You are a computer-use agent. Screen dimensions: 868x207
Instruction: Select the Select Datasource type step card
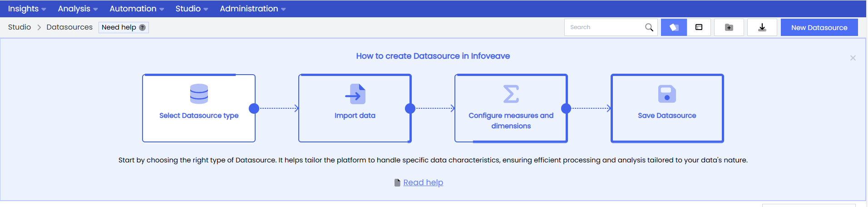coord(199,108)
